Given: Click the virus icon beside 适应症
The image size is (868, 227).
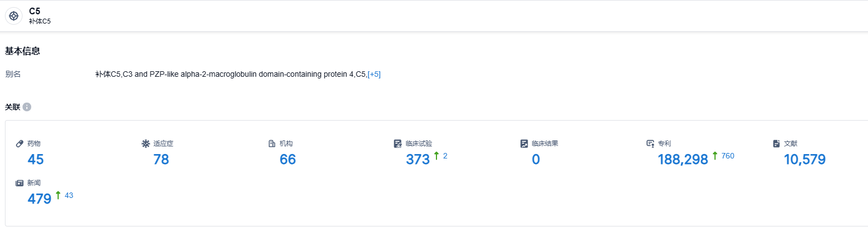Looking at the screenshot, I should tap(146, 144).
